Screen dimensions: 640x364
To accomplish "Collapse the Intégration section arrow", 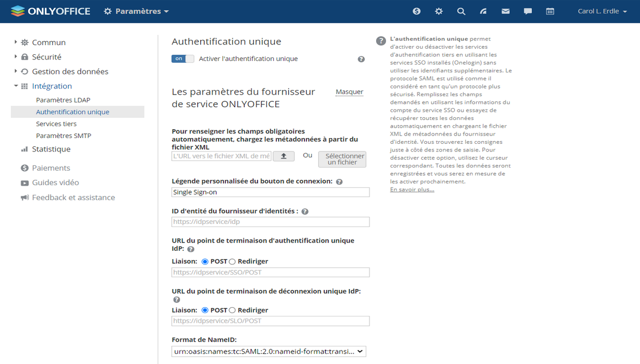I will point(16,86).
